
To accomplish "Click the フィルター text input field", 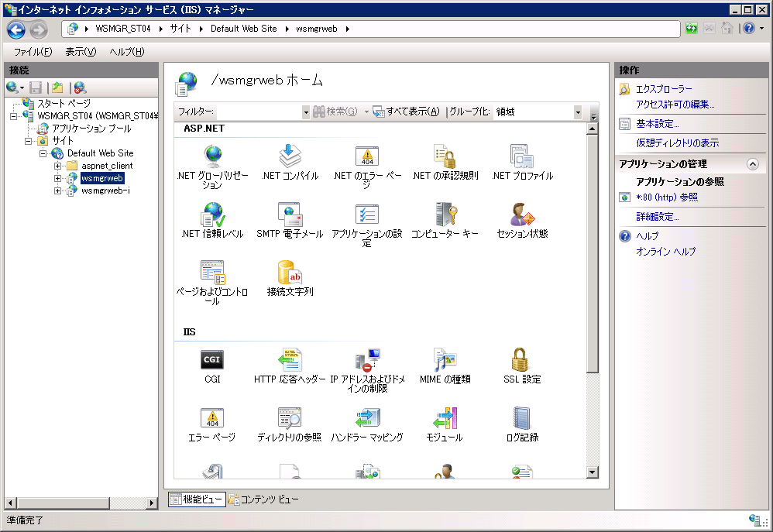I will 259,112.
